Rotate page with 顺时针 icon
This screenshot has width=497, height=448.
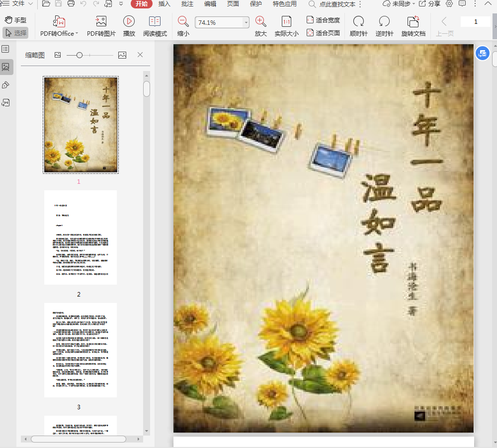[x=358, y=22]
